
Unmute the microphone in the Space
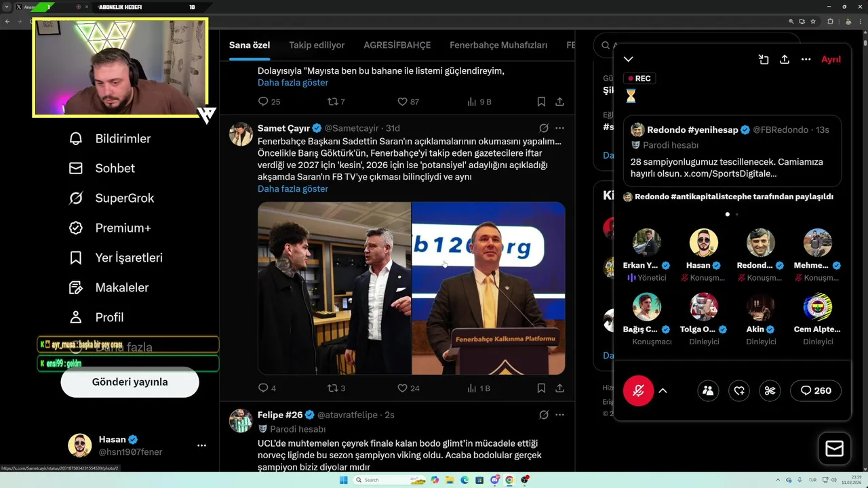[638, 390]
